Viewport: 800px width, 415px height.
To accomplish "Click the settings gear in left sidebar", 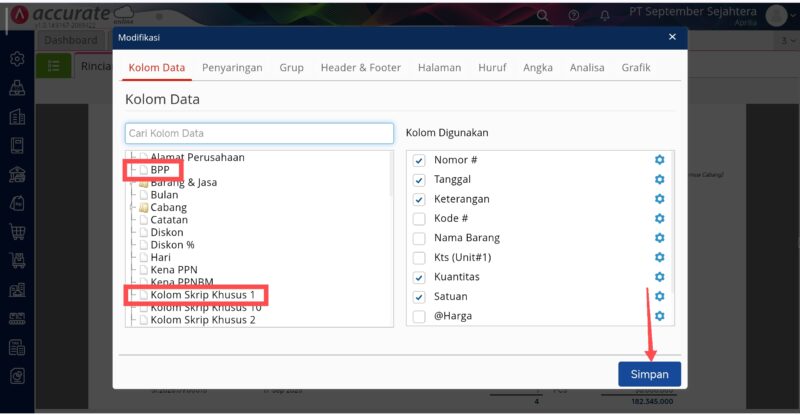I will tap(17, 59).
